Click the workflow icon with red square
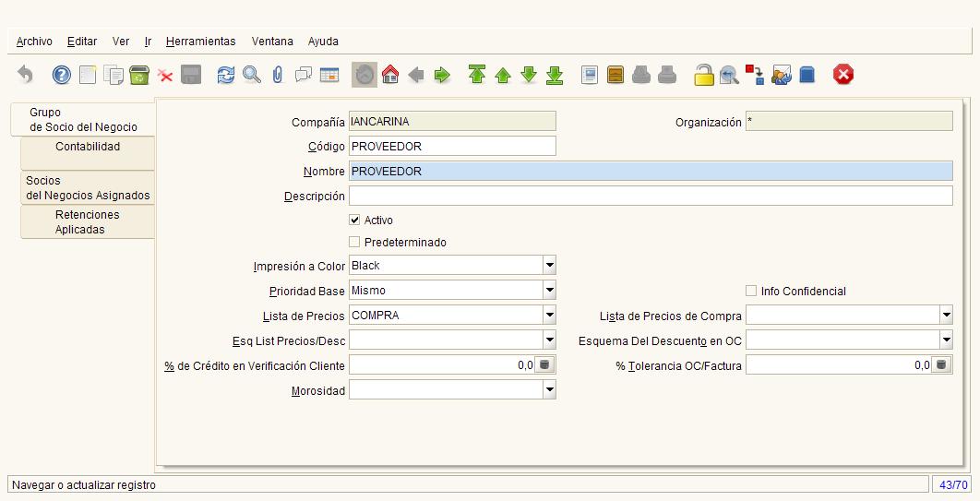The image size is (980, 501). 754,75
